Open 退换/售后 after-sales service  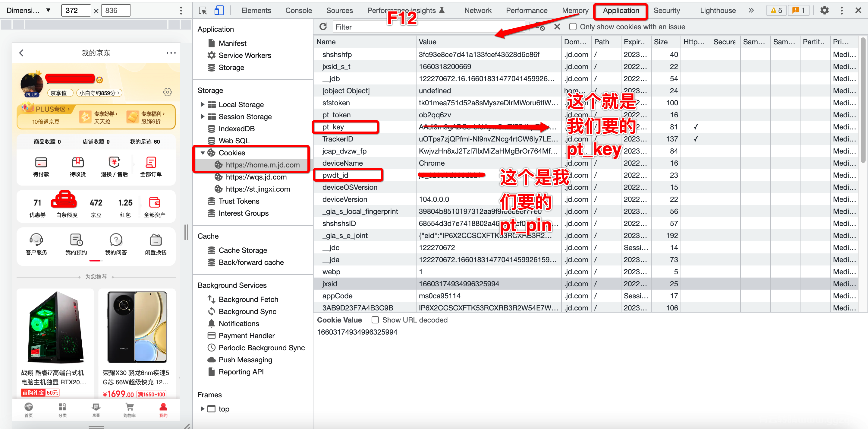point(114,167)
